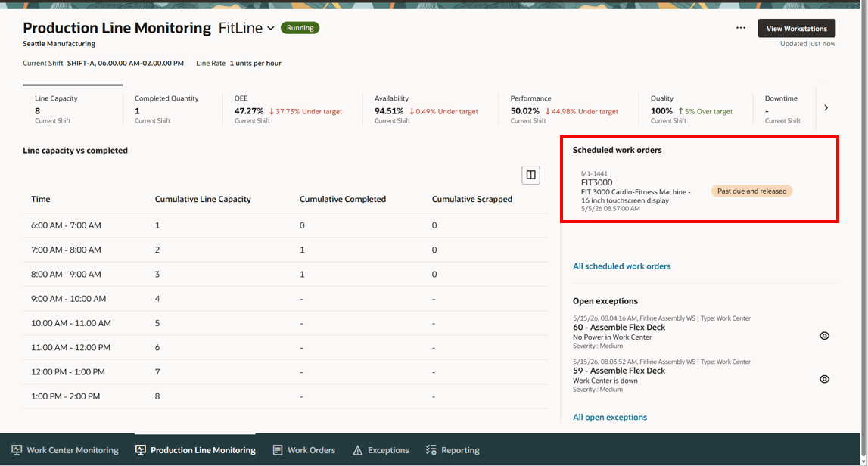This screenshot has height=466, width=868.
Task: Click the Past due and released badge
Action: point(751,191)
